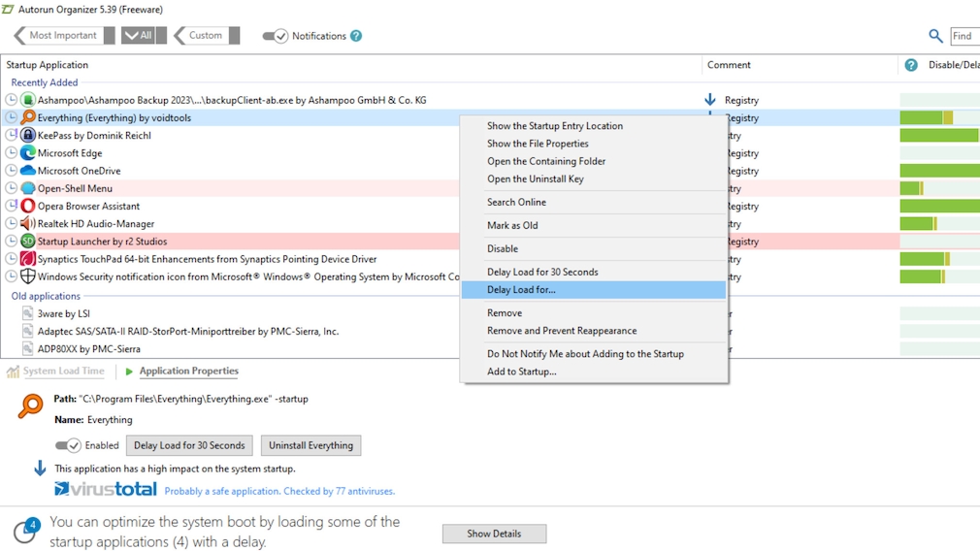Click the clock delay icon on Opera row
The width and height of the screenshot is (980, 551).
[12, 206]
